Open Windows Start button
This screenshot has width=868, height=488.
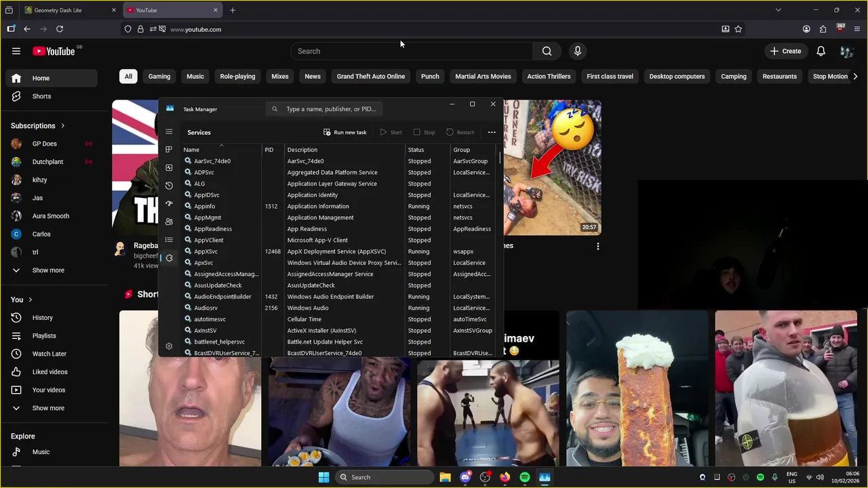(323, 477)
